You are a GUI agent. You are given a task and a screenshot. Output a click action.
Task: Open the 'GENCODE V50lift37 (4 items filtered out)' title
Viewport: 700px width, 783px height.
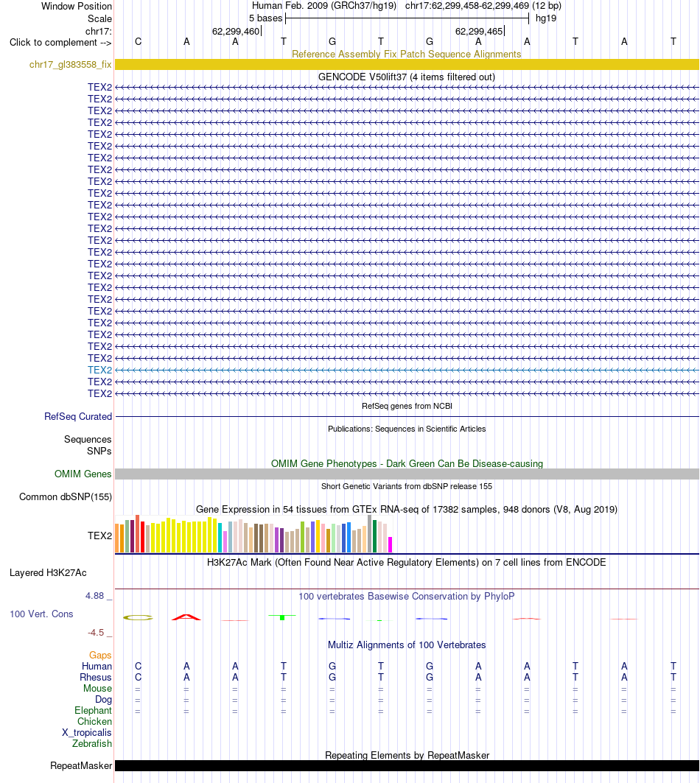(406, 77)
